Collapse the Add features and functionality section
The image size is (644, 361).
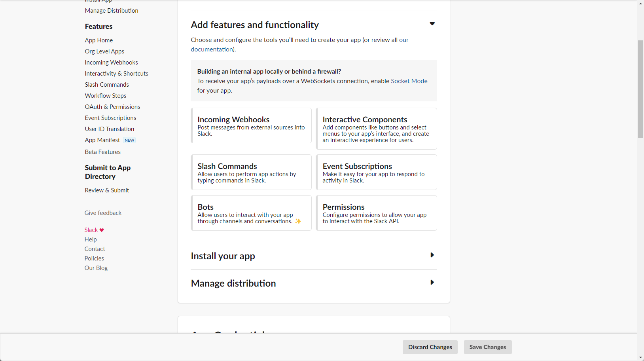[432, 24]
